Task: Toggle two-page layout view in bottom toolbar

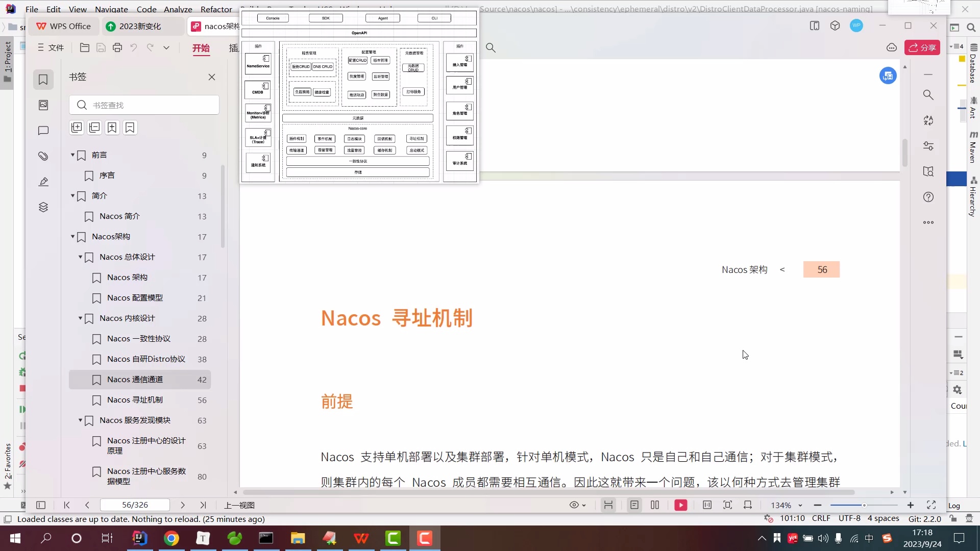Action: tap(655, 505)
